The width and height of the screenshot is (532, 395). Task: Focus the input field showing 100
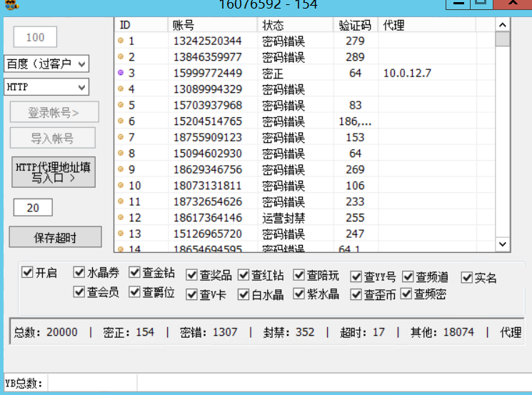35,37
